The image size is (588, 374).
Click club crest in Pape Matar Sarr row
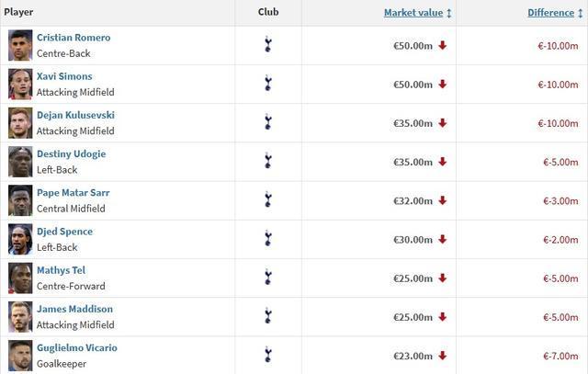[x=267, y=200]
